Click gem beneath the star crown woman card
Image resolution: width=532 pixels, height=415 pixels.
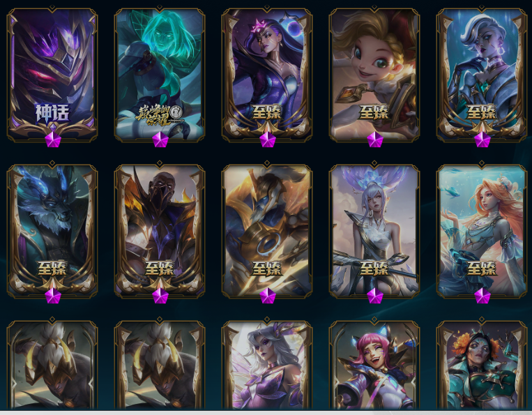(x=268, y=139)
